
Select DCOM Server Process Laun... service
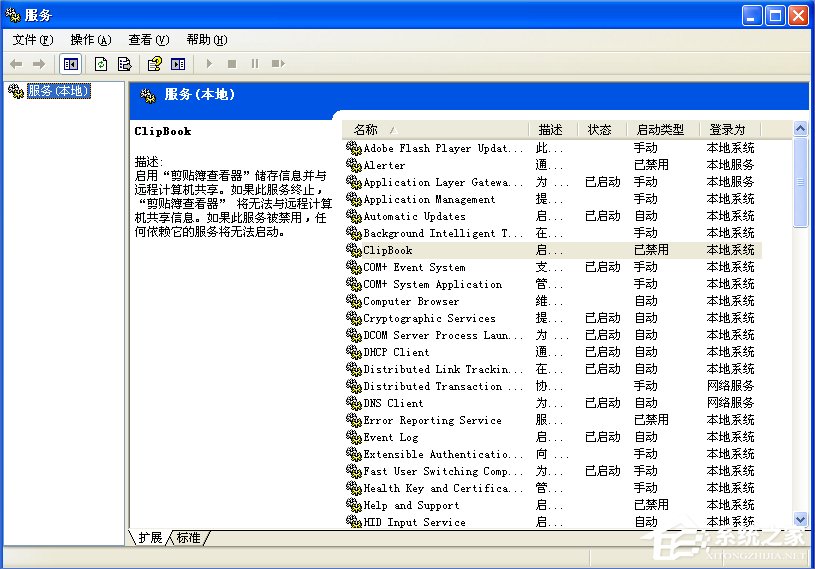tap(443, 335)
